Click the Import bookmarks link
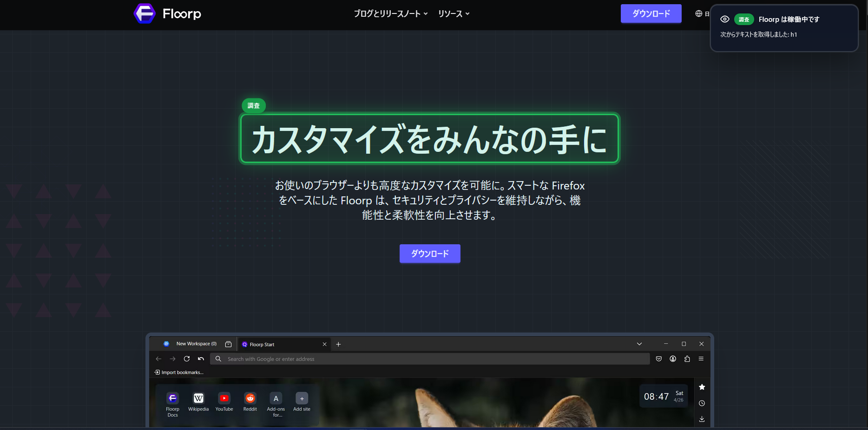This screenshot has height=430, width=868. pyautogui.click(x=179, y=372)
